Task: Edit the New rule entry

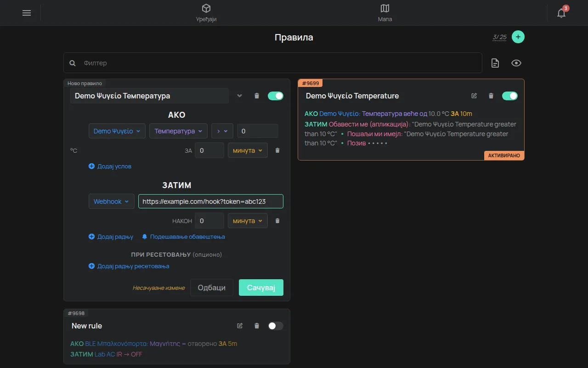Action: pyautogui.click(x=240, y=326)
